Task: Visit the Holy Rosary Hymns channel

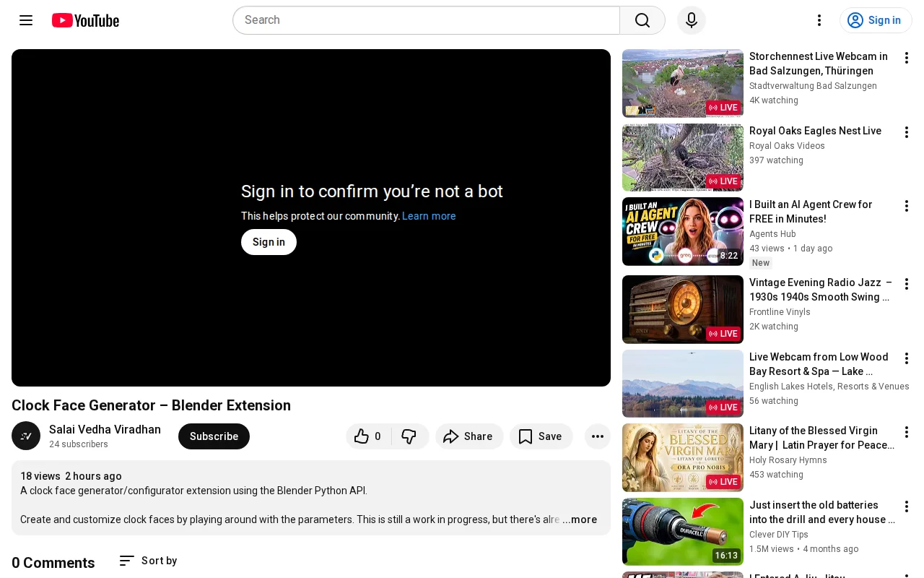Action: point(788,460)
